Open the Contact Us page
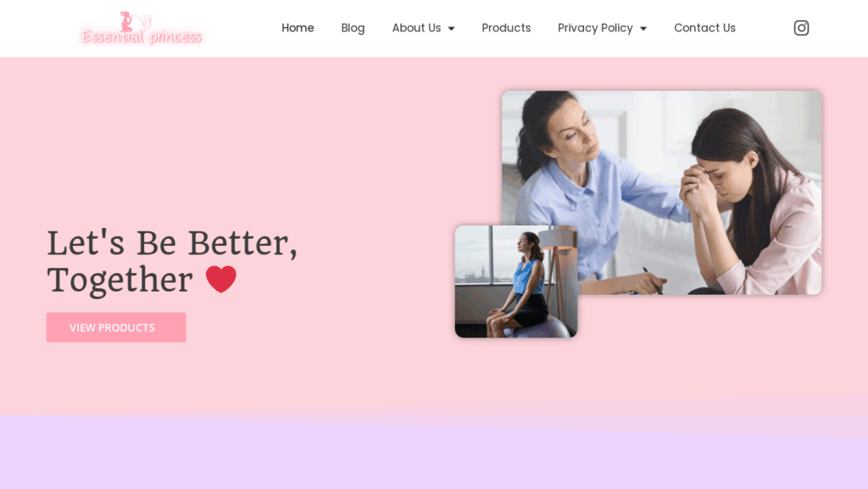 point(704,28)
